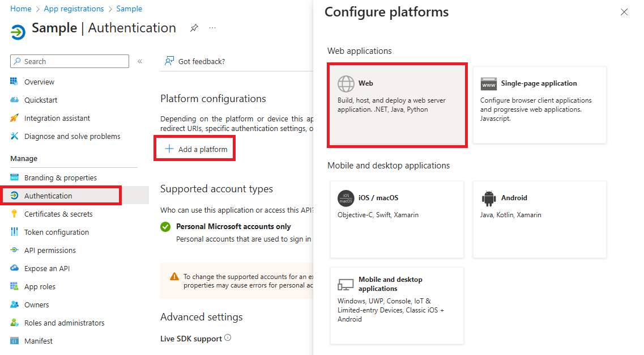Click the Add a platform label
The height and width of the screenshot is (355, 644).
pos(203,149)
